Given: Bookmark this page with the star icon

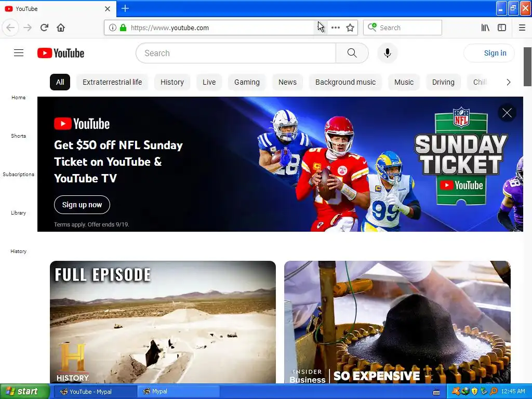Looking at the screenshot, I should point(350,28).
